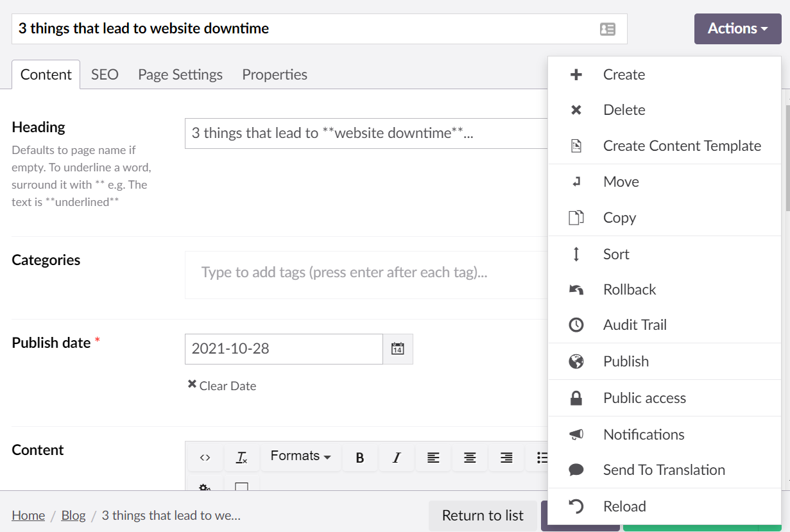Viewport: 790px width, 532px height.
Task: Align text right in the Content editor
Action: (x=506, y=457)
